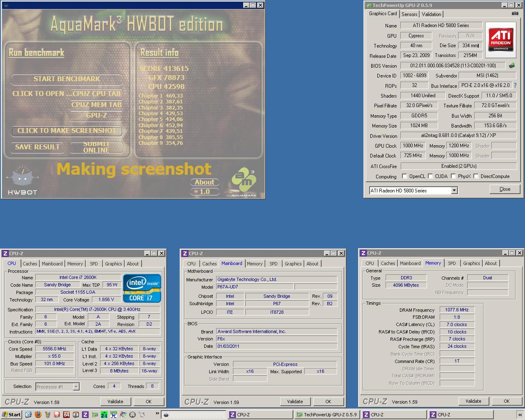The height and width of the screenshot is (420, 525).
Task: Click the START BENCHMARK button
Action: [67, 79]
